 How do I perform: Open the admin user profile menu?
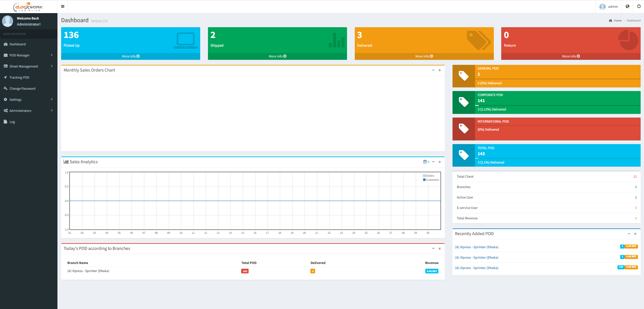pyautogui.click(x=609, y=7)
